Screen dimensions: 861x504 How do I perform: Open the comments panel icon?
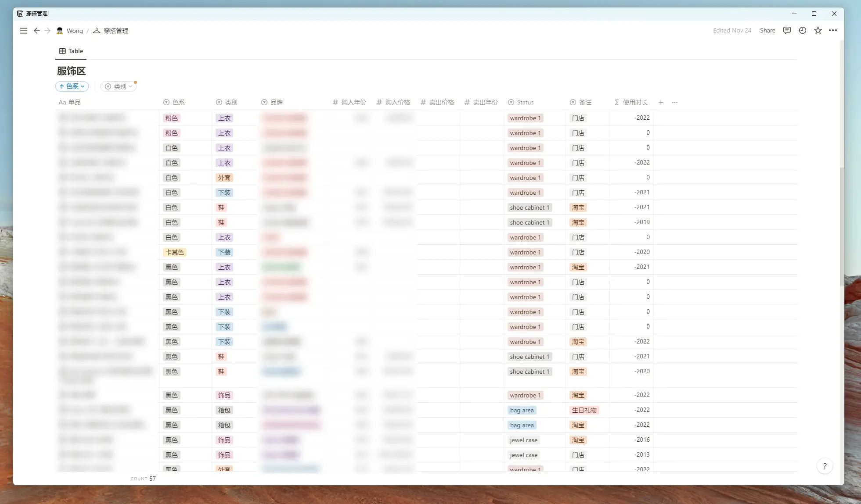tap(787, 30)
